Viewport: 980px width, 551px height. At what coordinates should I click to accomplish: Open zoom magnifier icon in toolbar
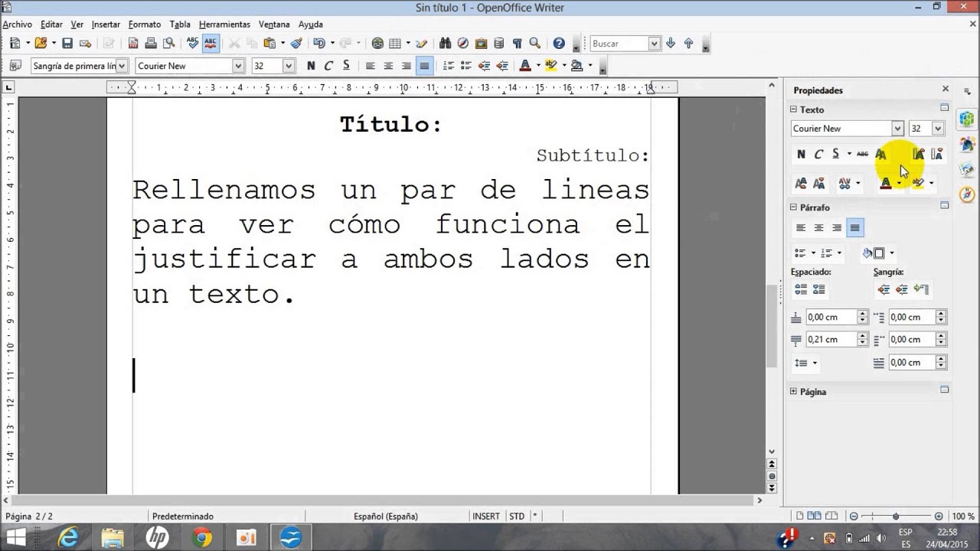[x=535, y=44]
